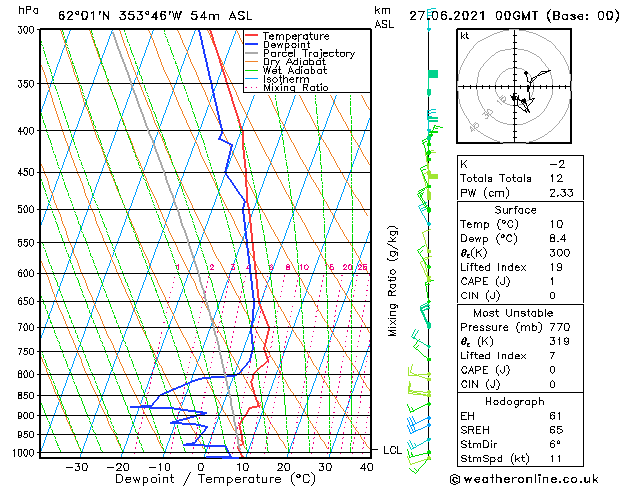Click the 300 hPa pressure axis label
Image resolution: width=629 pixels, height=486 pixels.
coord(28,30)
